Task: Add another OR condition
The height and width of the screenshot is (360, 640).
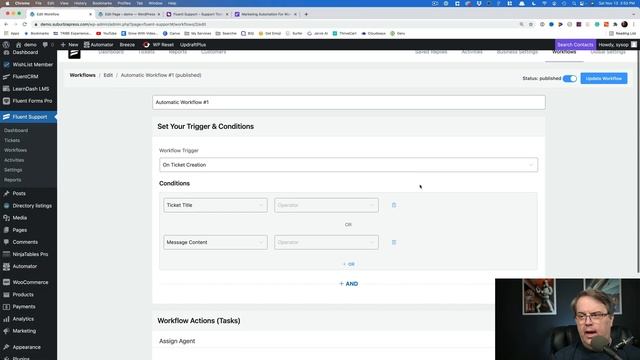Action: click(348, 264)
